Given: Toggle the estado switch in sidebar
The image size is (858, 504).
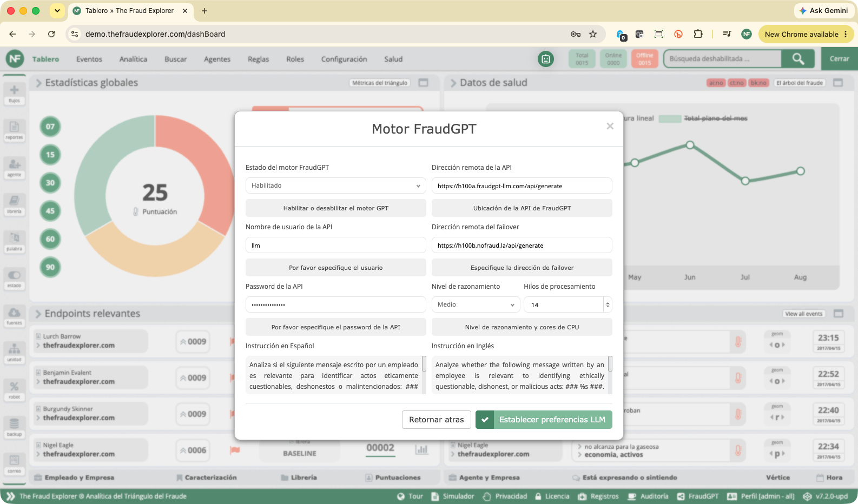Looking at the screenshot, I should 14,278.
